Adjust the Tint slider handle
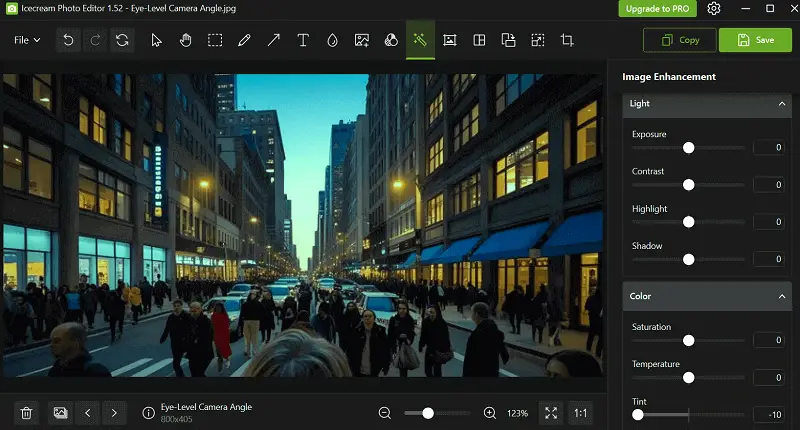Viewport: 800px width, 430px height. pos(638,415)
